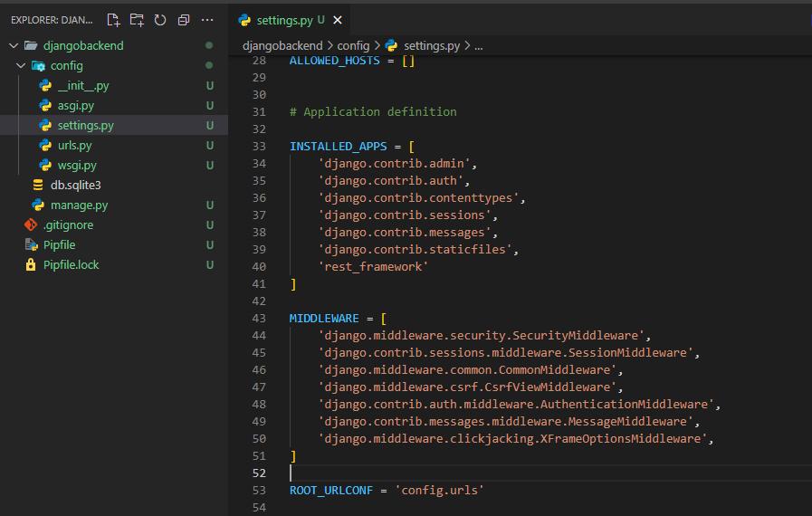Click the database icon beside db.sqlite3
The width and height of the screenshot is (812, 516).
coord(38,186)
